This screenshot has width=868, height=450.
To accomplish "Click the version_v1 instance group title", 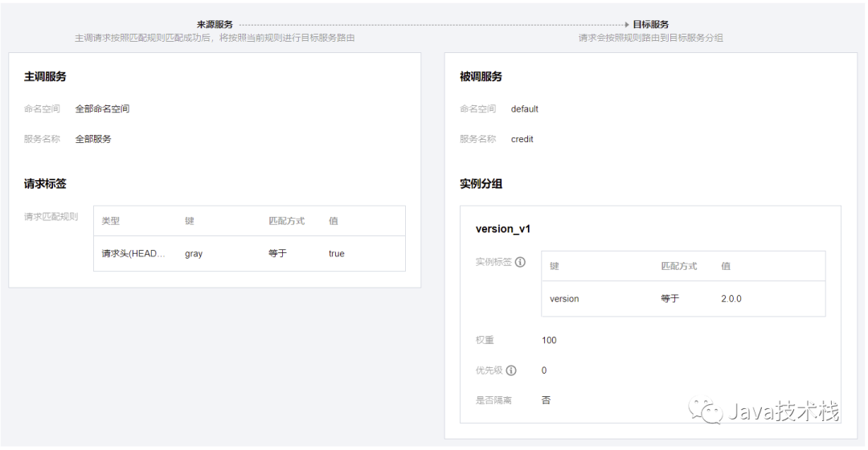I will [x=503, y=229].
